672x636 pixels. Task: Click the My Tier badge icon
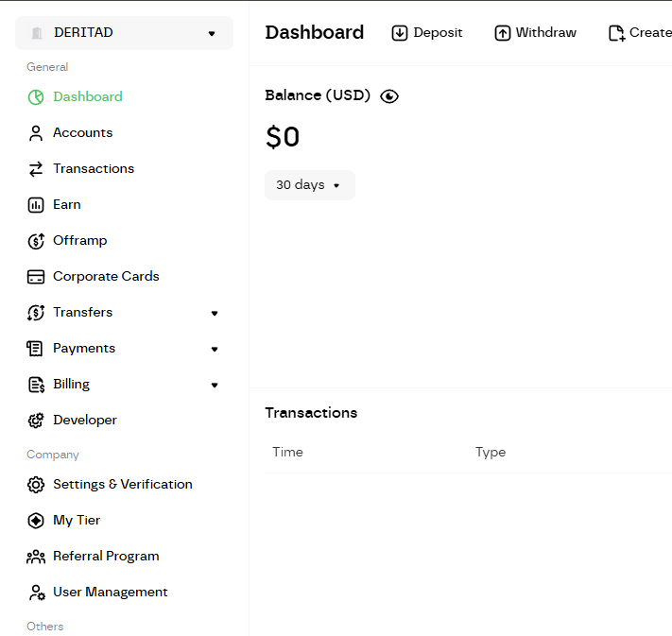(x=36, y=521)
